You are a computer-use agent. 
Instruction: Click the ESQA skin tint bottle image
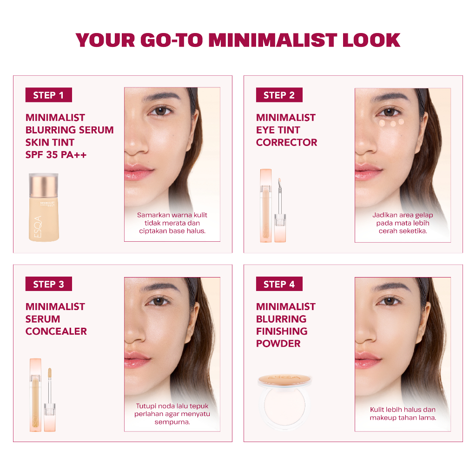(44, 207)
